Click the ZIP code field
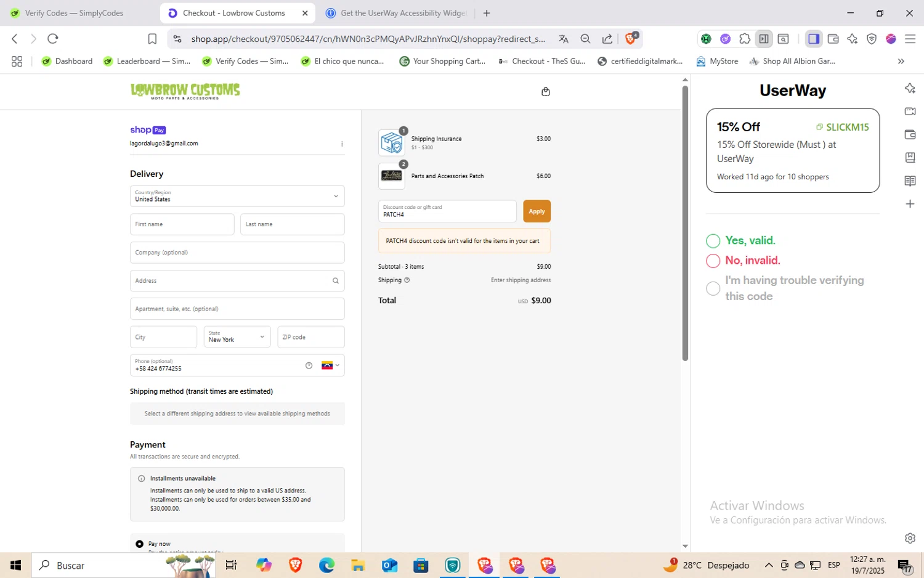This screenshot has width=924, height=578. click(310, 336)
